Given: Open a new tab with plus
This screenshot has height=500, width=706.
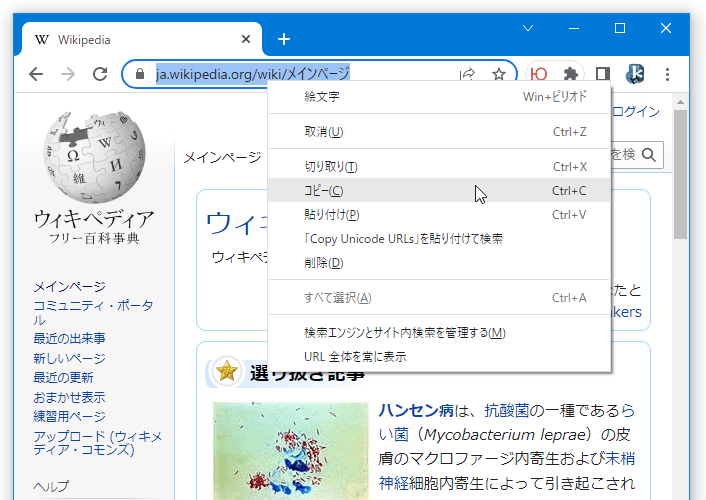Looking at the screenshot, I should pos(284,39).
